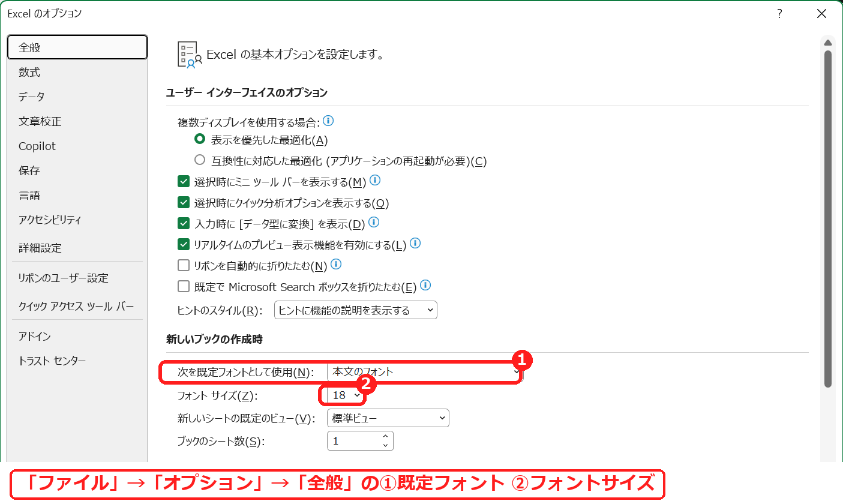Click the vertical scrollbar thumb
This screenshot has height=504, width=843.
coord(828,218)
